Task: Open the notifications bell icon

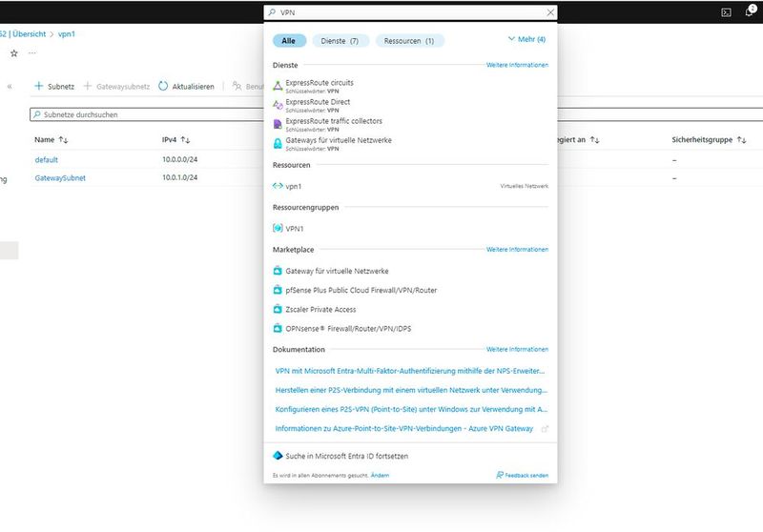Action: [750, 11]
